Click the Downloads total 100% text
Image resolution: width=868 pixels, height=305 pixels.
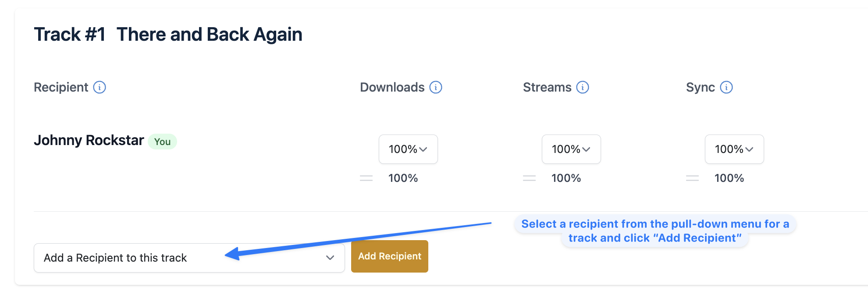(403, 178)
